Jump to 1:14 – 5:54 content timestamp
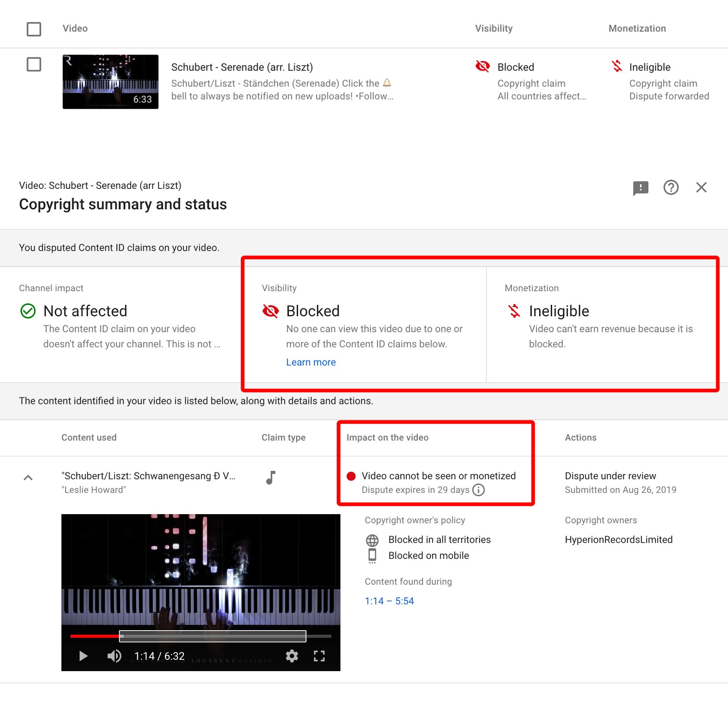The height and width of the screenshot is (728, 728). pyautogui.click(x=389, y=601)
